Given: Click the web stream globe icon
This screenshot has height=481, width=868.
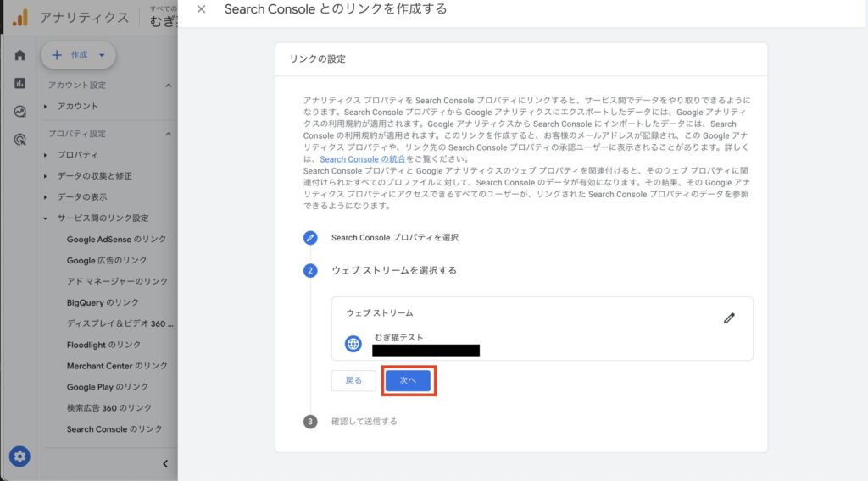Looking at the screenshot, I should point(353,344).
